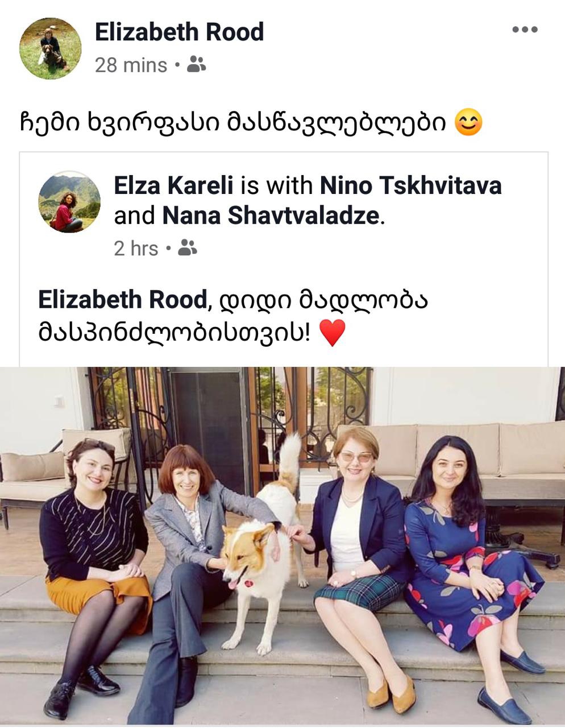Click the Georgian thank-you text in shared post

tap(233, 316)
